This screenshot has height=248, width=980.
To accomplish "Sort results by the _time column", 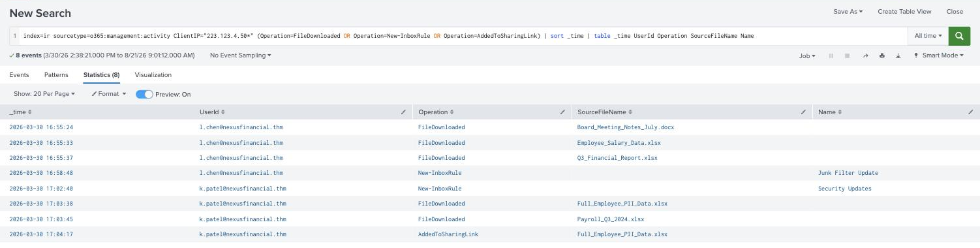I will (20, 112).
